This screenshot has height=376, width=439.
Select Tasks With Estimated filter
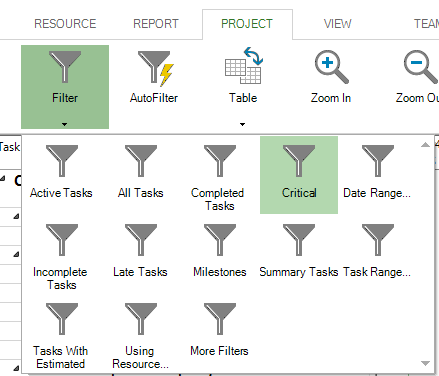click(x=61, y=333)
